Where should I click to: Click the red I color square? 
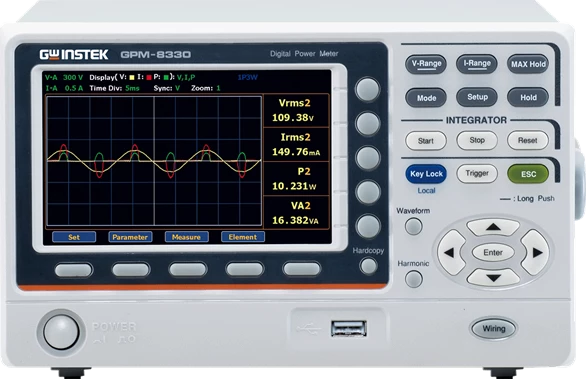149,78
